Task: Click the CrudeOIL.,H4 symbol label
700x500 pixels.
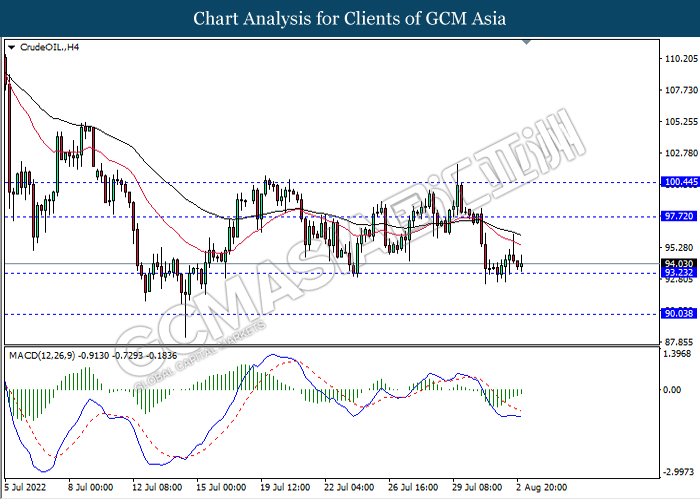Action: pos(50,47)
